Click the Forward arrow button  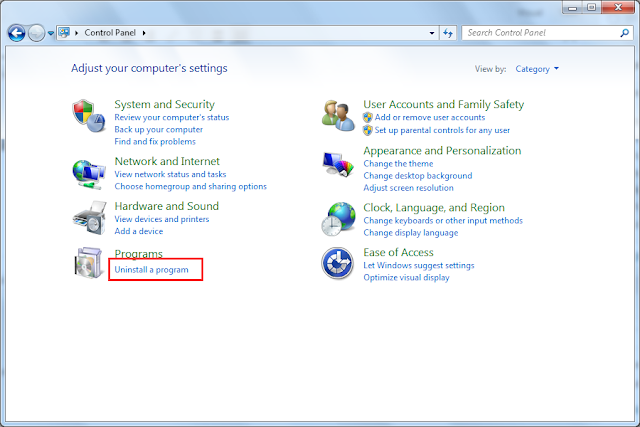coord(36,33)
